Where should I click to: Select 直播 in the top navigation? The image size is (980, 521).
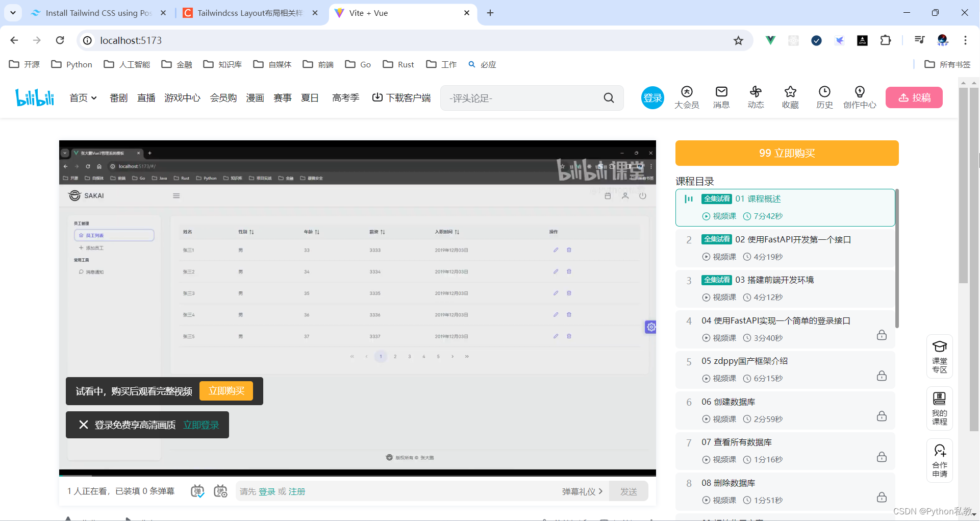pos(146,97)
